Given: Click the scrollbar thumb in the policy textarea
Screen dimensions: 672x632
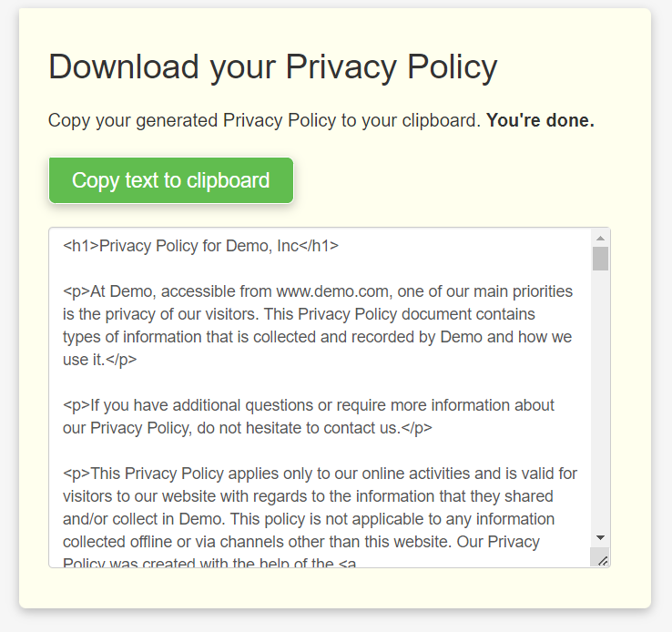Looking at the screenshot, I should tap(600, 259).
